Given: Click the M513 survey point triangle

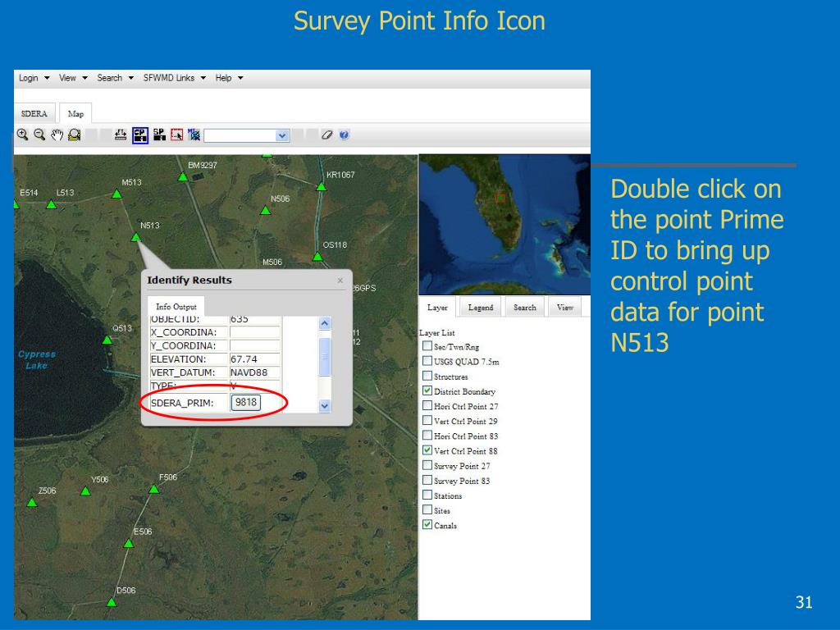Looking at the screenshot, I should pyautogui.click(x=116, y=194).
